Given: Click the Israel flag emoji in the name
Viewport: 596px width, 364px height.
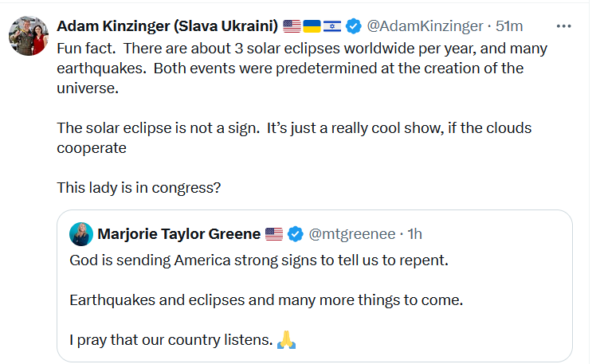Looking at the screenshot, I should coord(331,26).
